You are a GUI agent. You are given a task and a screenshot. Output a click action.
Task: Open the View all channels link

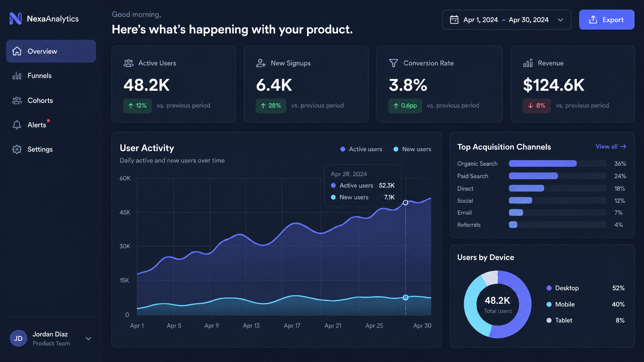[611, 147]
